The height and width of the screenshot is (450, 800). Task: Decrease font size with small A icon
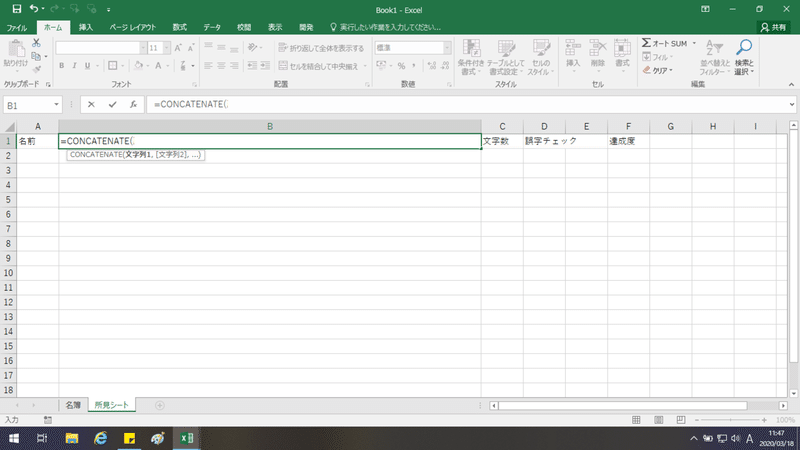click(191, 48)
